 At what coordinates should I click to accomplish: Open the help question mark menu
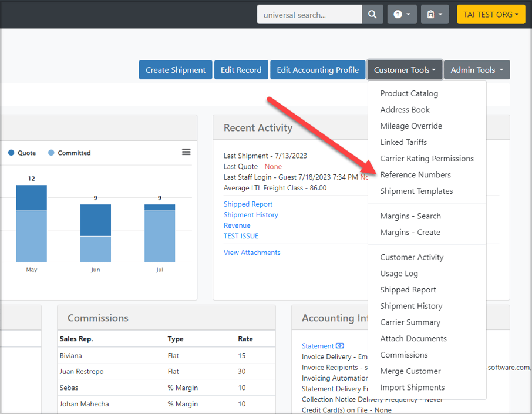[x=402, y=14]
